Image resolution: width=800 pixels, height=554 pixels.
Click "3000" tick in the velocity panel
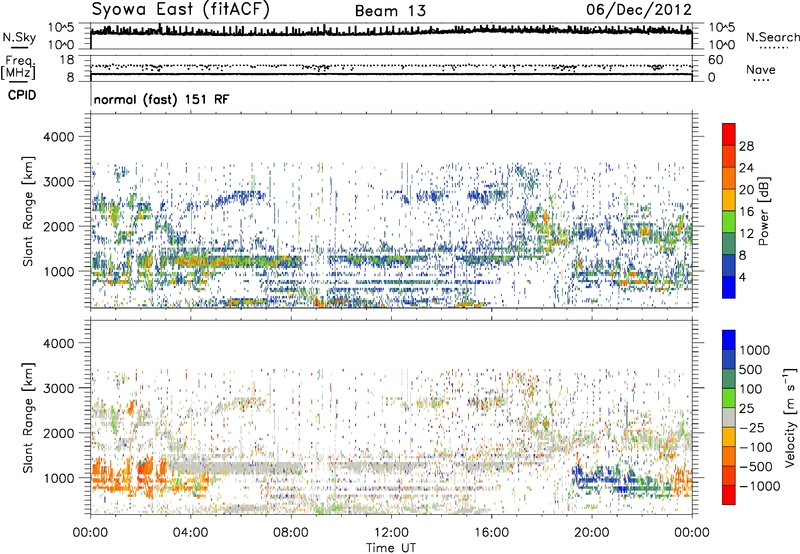pos(58,388)
